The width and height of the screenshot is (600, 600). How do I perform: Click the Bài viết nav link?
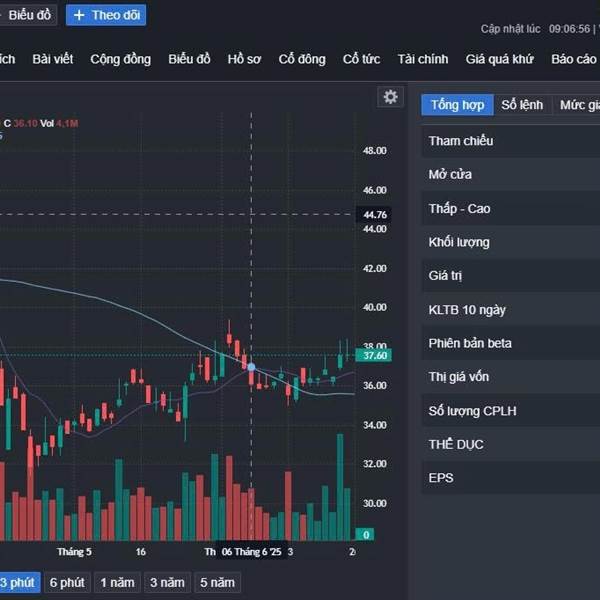point(52,59)
